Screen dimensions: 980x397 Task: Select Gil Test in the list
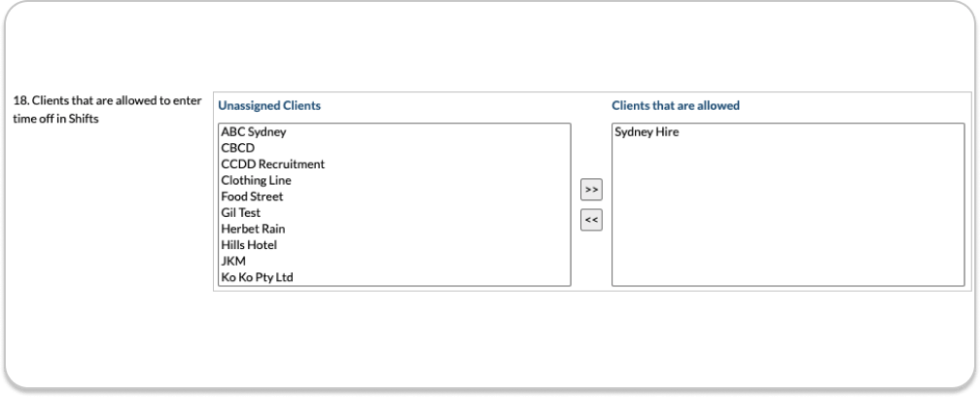240,212
